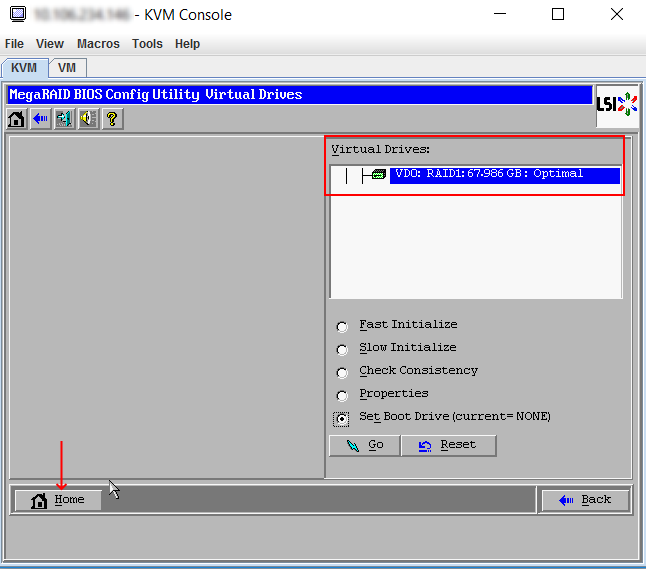Open the File menu

click(x=14, y=44)
